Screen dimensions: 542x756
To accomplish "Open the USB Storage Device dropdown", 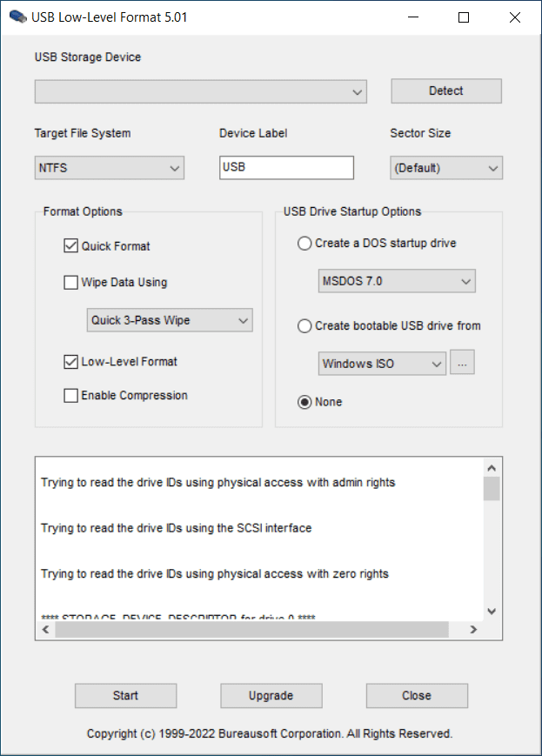I will point(201,91).
